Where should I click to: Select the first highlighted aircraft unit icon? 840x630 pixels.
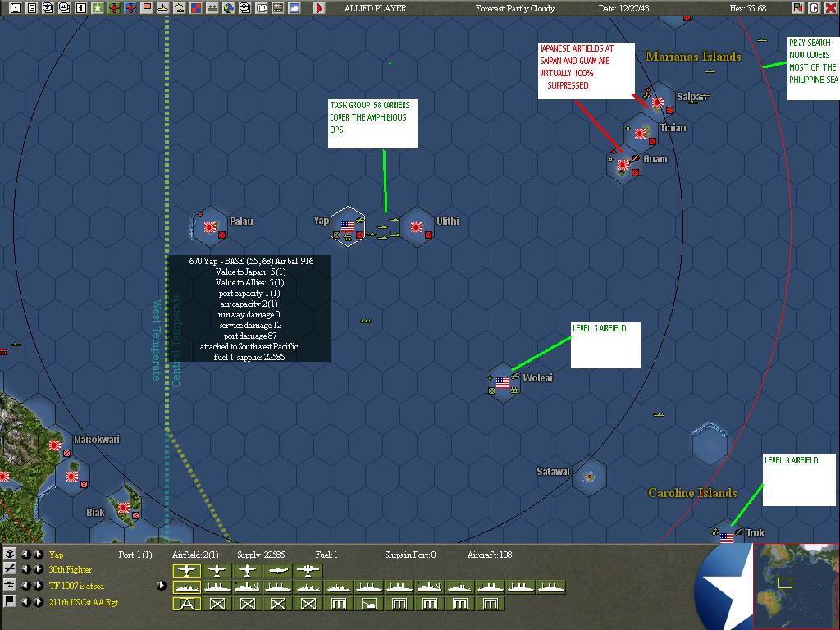pos(186,571)
